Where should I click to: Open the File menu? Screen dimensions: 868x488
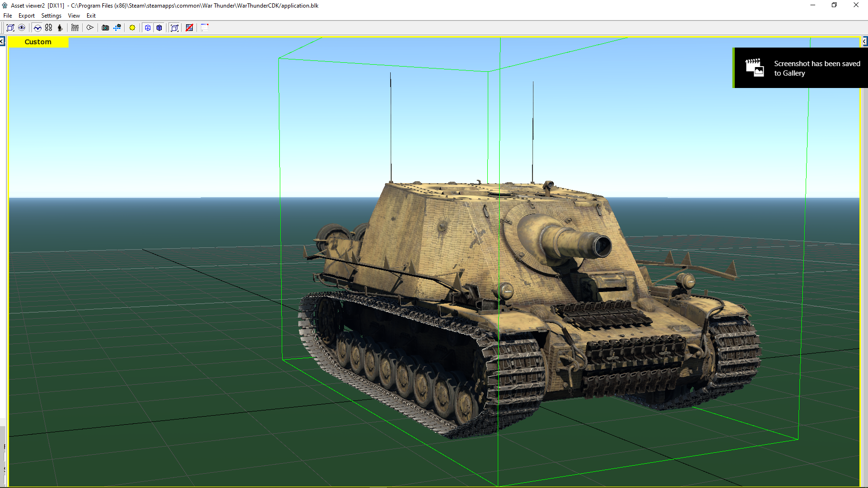click(x=8, y=16)
